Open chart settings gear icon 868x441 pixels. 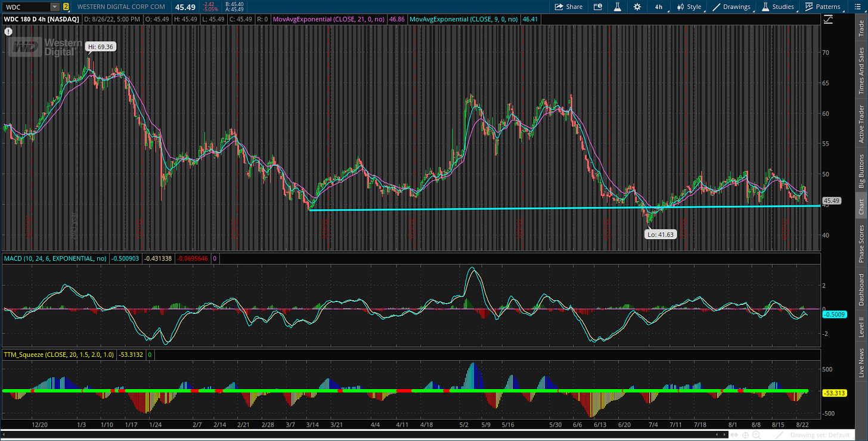coord(637,7)
